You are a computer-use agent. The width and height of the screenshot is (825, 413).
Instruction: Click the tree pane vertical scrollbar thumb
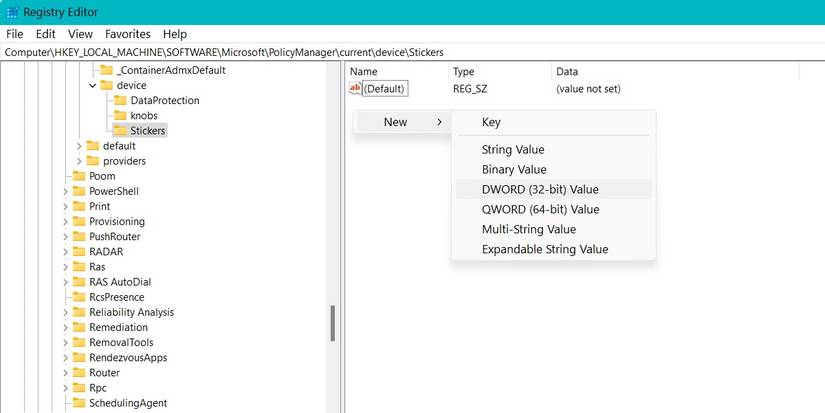[x=333, y=323]
